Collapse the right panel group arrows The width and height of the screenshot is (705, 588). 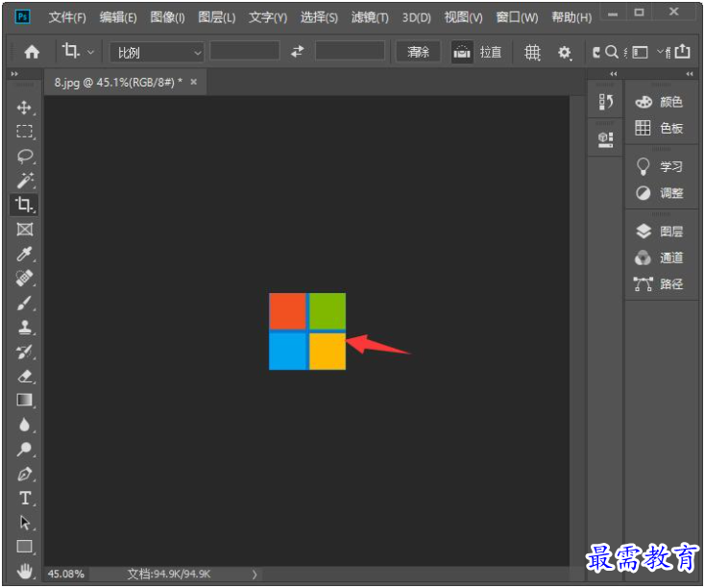(x=690, y=74)
